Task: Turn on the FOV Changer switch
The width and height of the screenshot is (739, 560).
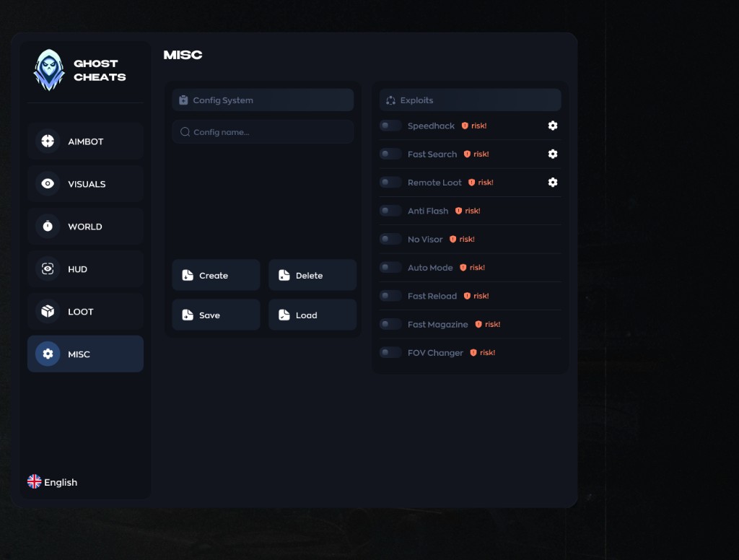Action: pos(390,352)
